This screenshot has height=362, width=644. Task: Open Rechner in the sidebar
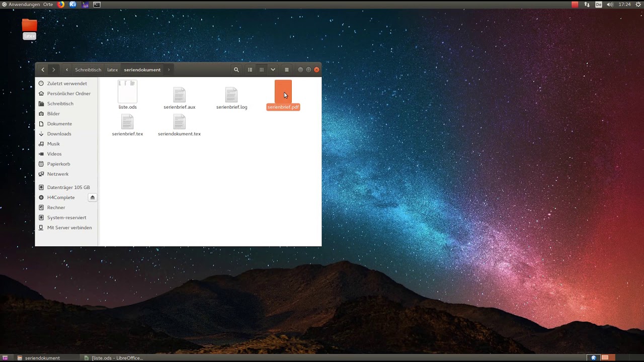(x=66, y=208)
